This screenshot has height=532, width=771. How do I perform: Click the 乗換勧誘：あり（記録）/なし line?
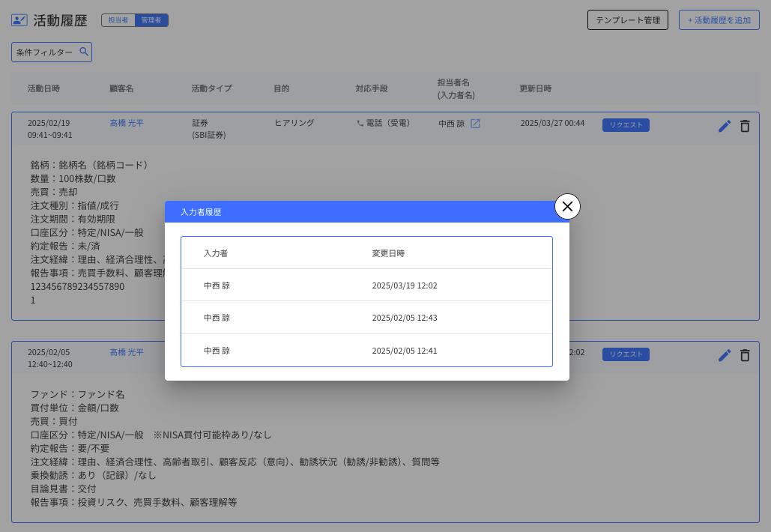click(x=94, y=476)
